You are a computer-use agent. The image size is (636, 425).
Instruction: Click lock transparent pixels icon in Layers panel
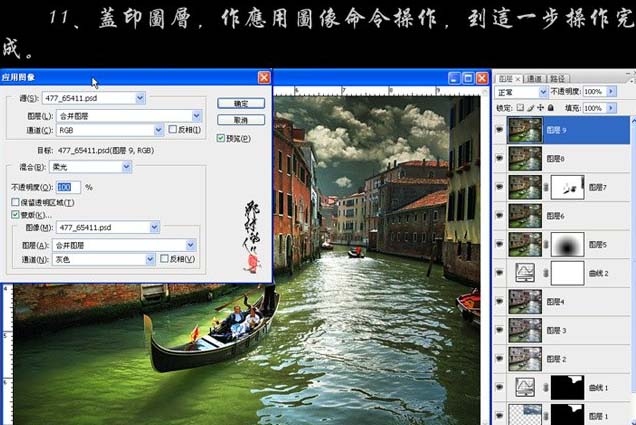520,108
